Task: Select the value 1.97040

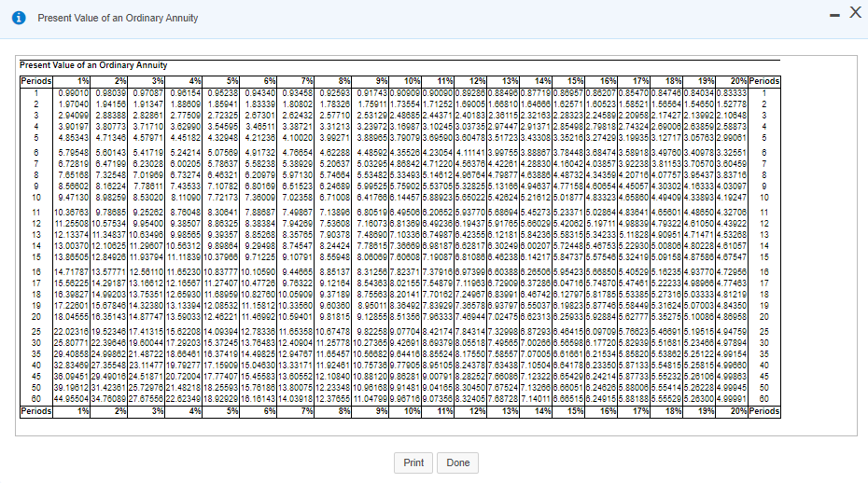Action: (x=74, y=104)
